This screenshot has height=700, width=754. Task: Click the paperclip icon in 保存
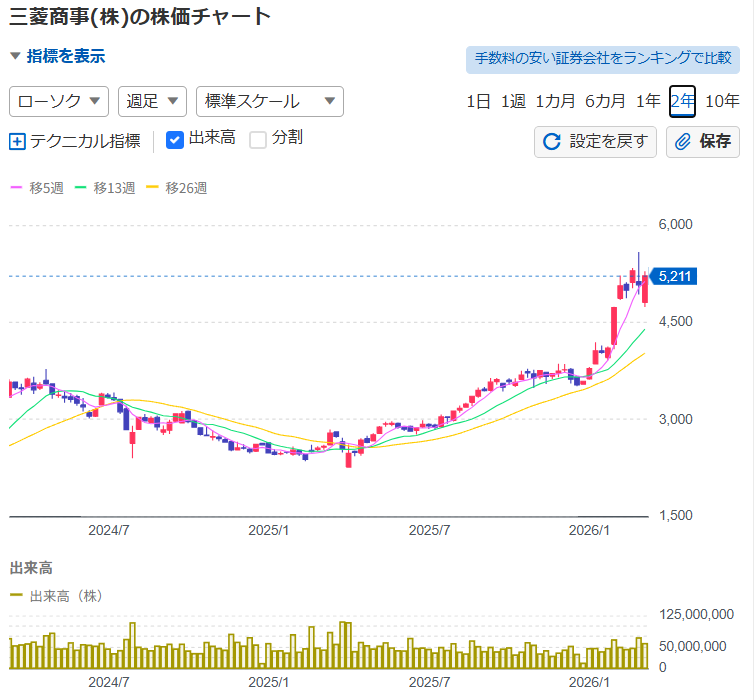684,142
